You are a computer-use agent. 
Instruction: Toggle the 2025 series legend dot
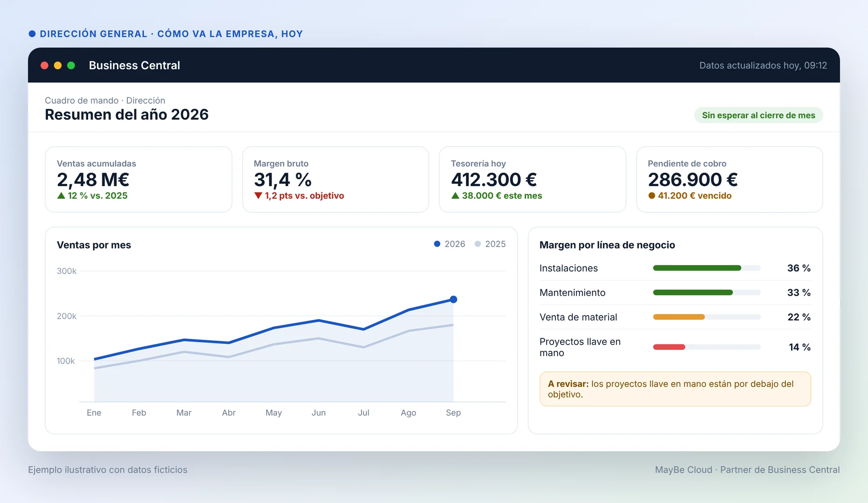point(478,244)
